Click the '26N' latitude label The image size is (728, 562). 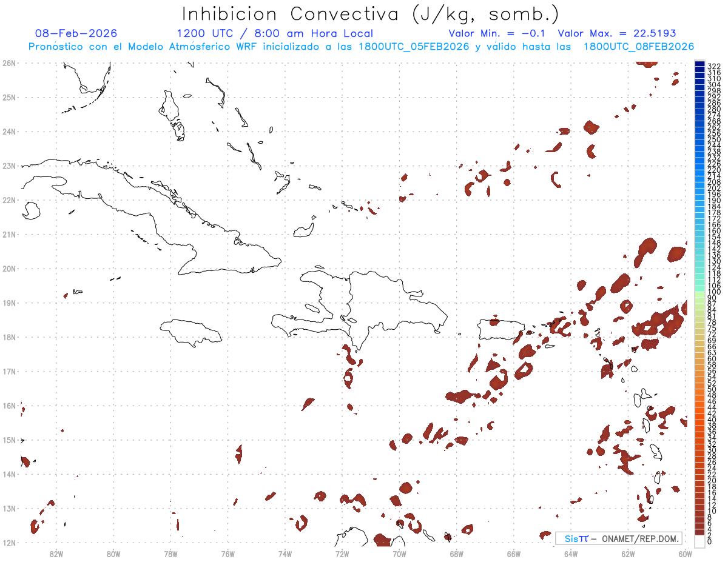[9, 62]
